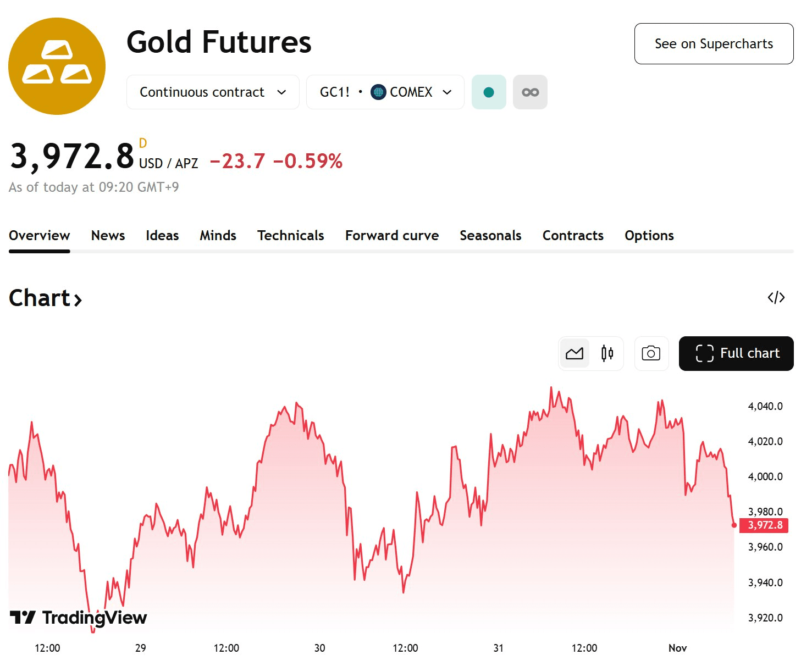Click the Gold Futures gold bars logo
Image resolution: width=812 pixels, height=666 pixels.
point(57,66)
